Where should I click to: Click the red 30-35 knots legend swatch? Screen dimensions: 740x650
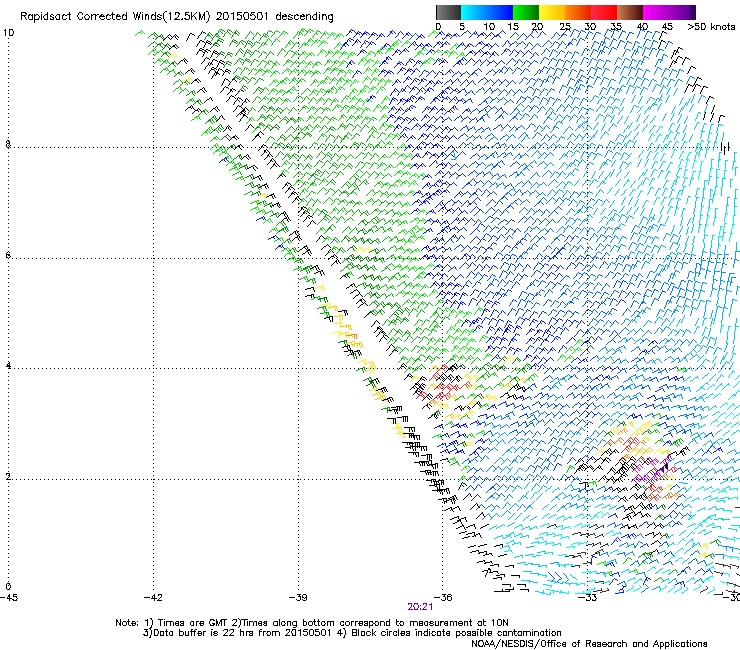604,12
